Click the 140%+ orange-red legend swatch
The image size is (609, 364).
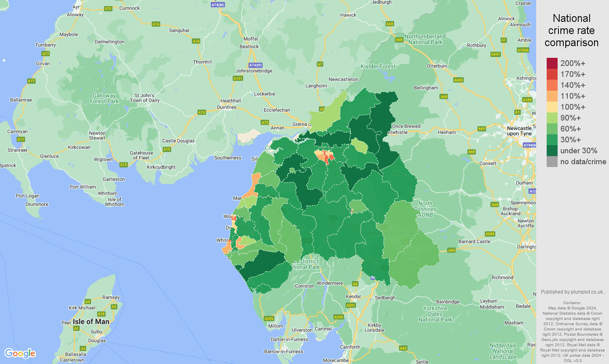coord(552,85)
